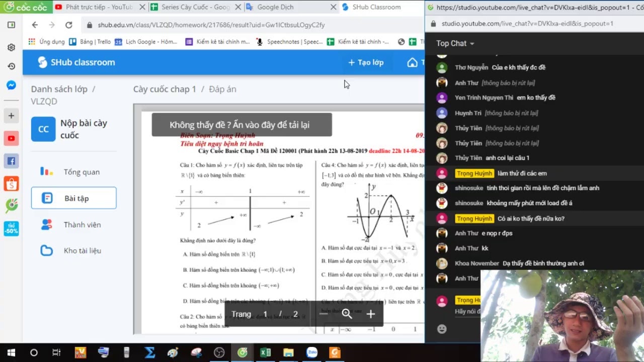Screen dimensions: 644x362
Task: Click Thơ Nguyễn's chat message
Action: tap(519, 67)
